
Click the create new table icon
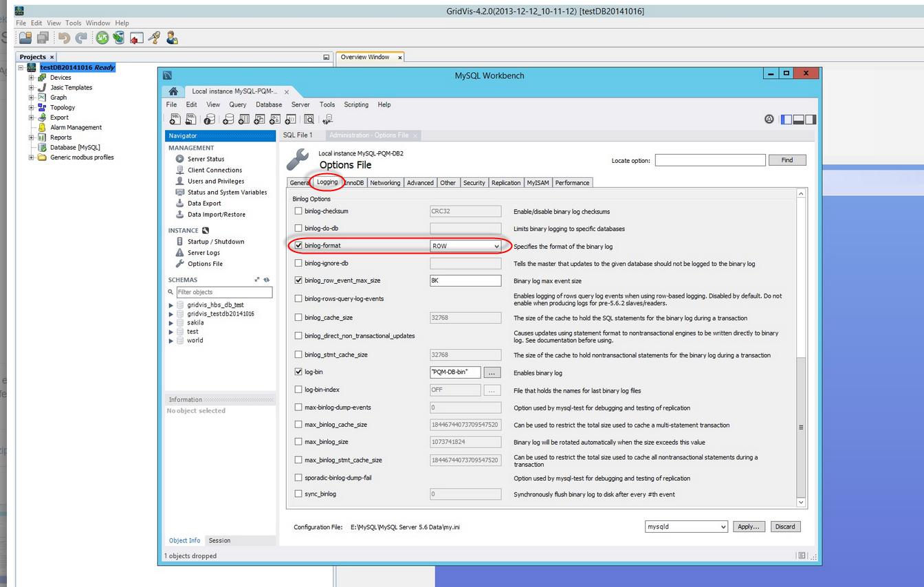[243, 120]
